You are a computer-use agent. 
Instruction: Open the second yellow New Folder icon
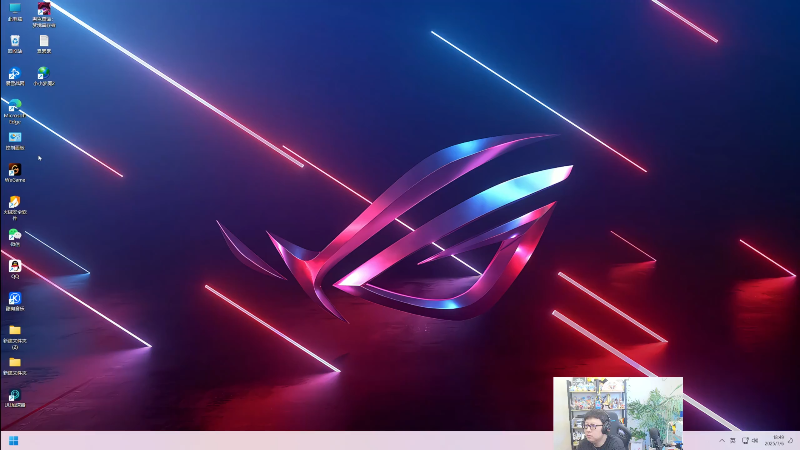[x=15, y=366]
